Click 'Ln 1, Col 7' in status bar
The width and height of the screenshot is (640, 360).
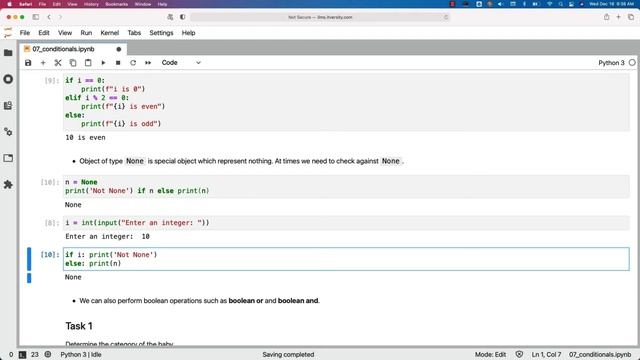tap(546, 355)
